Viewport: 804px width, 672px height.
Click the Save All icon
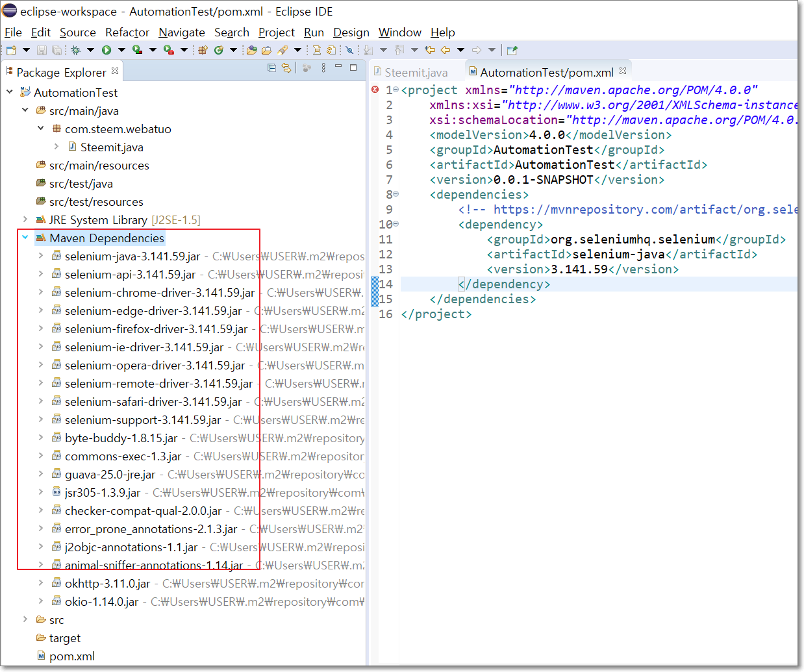pos(57,50)
